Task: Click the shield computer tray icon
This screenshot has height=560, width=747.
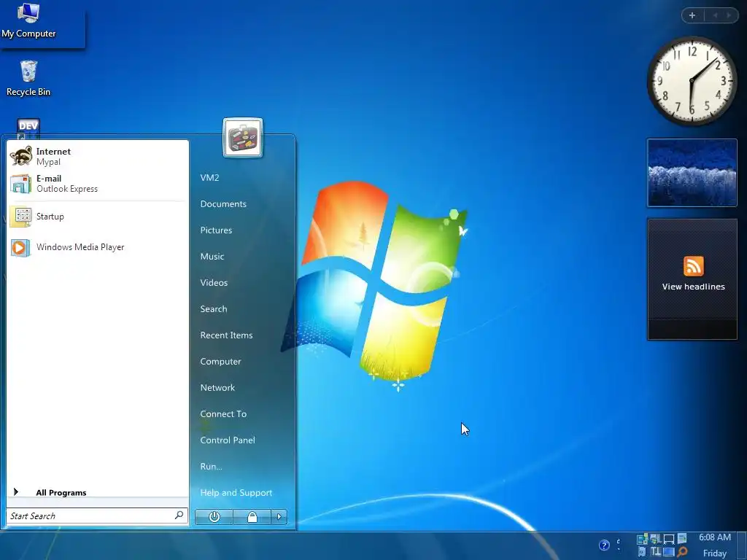Action: pyautogui.click(x=656, y=539)
